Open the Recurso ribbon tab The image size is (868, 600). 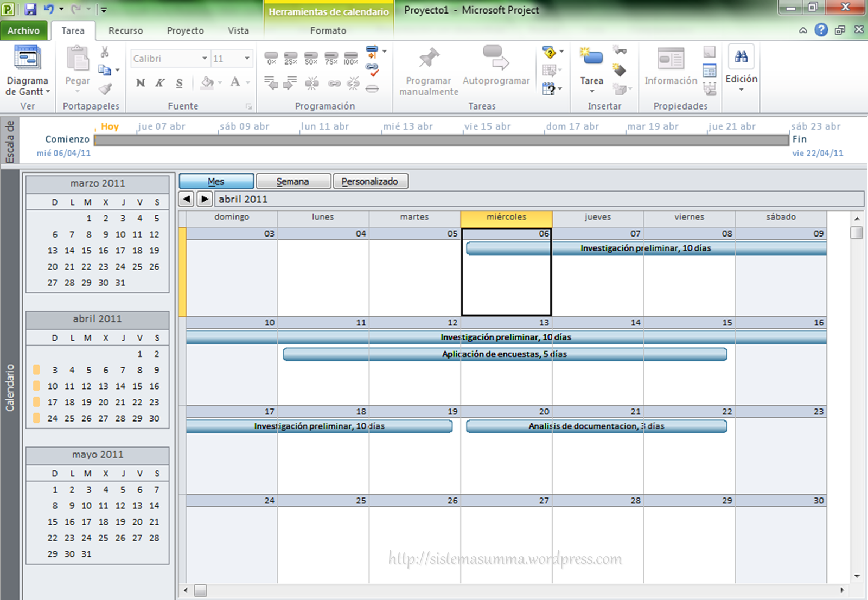tap(125, 31)
